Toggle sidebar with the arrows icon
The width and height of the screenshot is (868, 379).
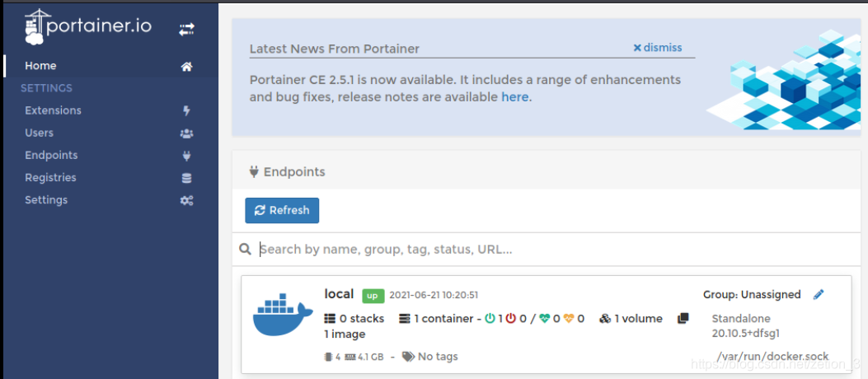(x=187, y=29)
